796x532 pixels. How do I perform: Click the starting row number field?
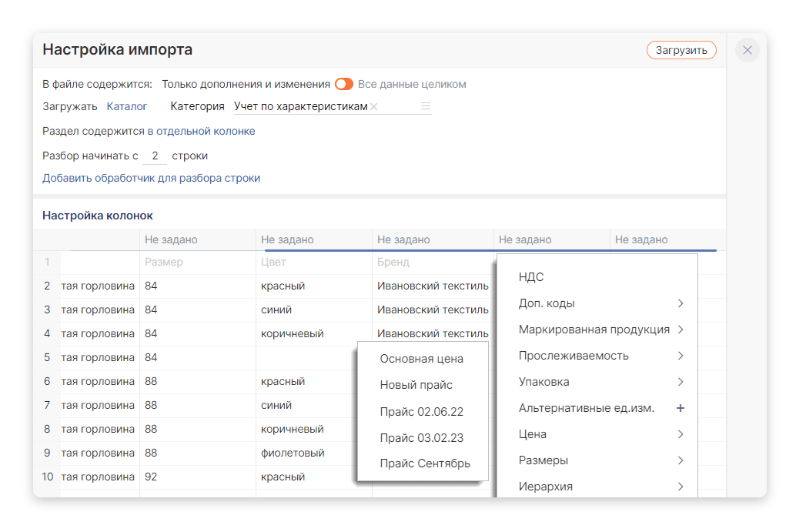155,156
